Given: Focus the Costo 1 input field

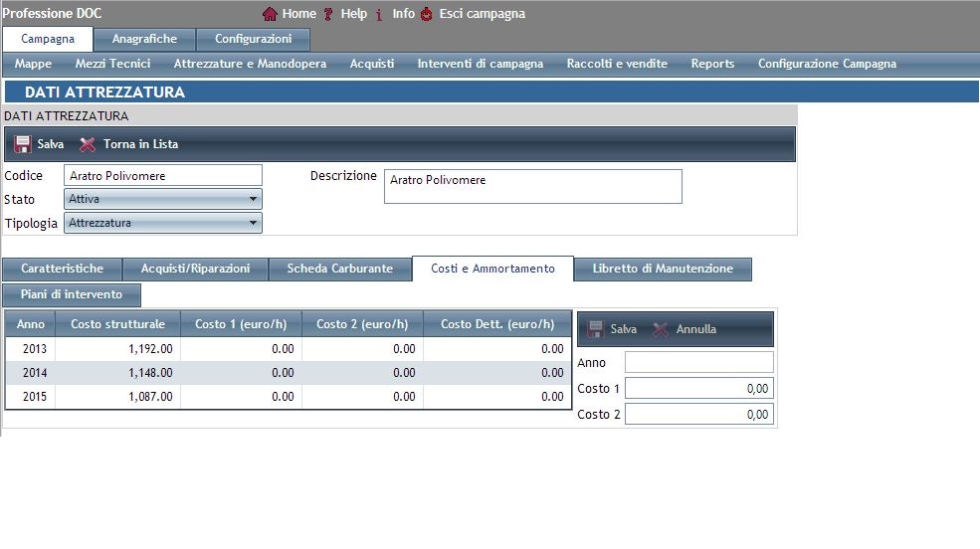Looking at the screenshot, I should point(698,388).
